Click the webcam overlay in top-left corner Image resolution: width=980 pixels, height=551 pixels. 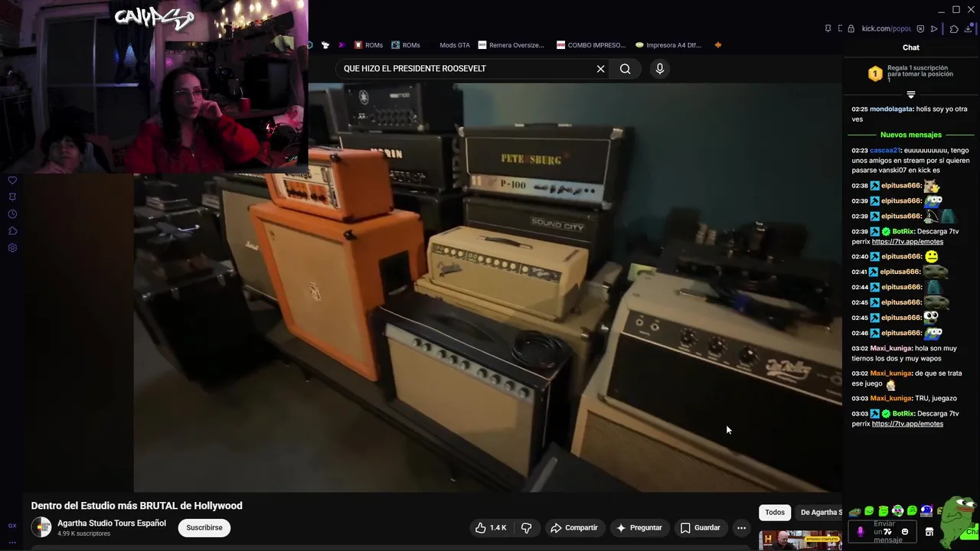[154, 86]
